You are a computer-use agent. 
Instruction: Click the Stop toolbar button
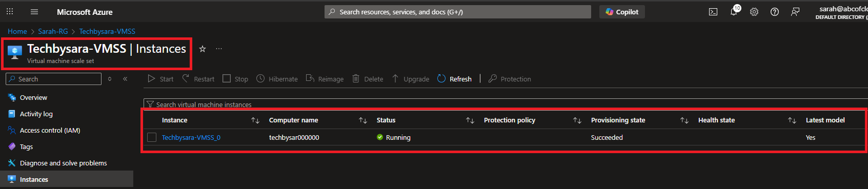pyautogui.click(x=235, y=79)
